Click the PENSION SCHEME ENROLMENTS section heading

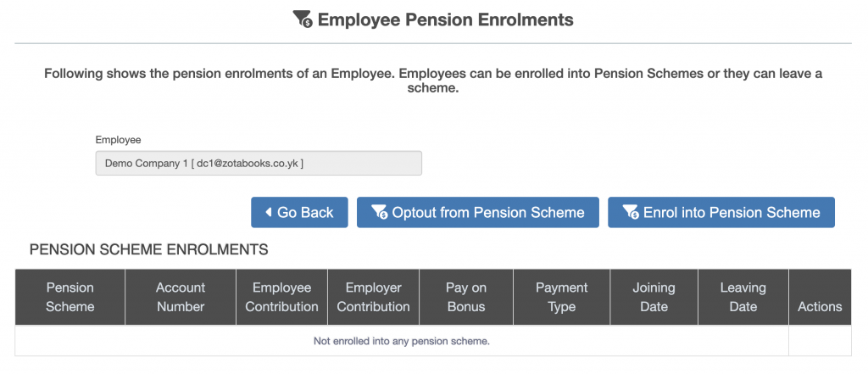pyautogui.click(x=148, y=249)
